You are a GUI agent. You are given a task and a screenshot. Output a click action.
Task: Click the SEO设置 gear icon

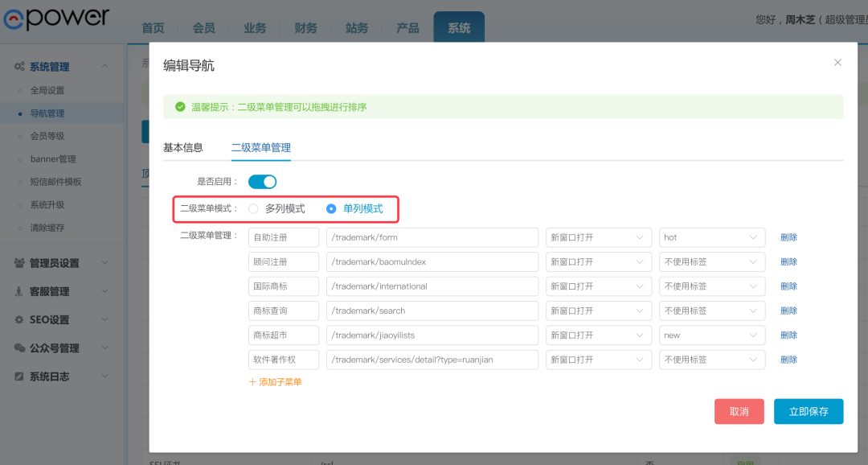point(19,319)
